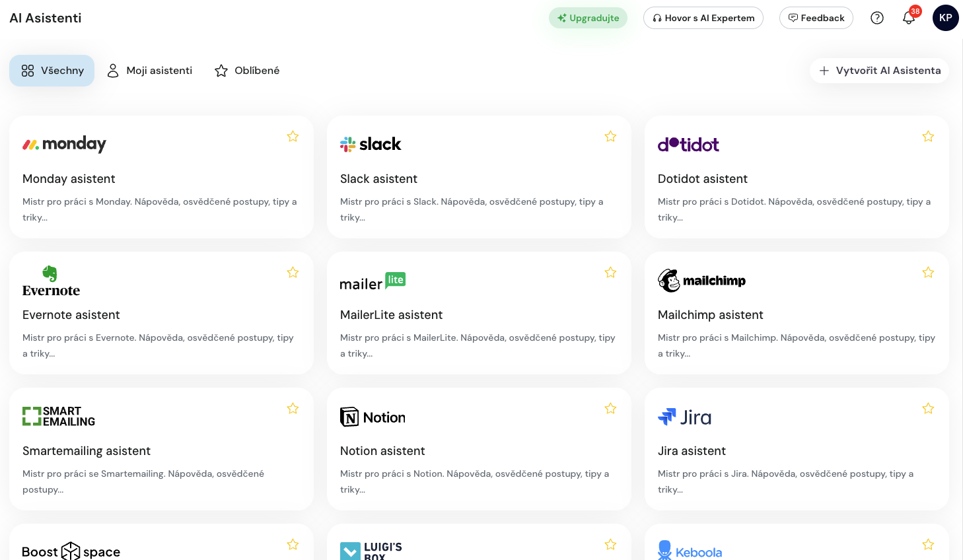963x560 pixels.
Task: Open the Jira asistent title
Action: point(692,451)
